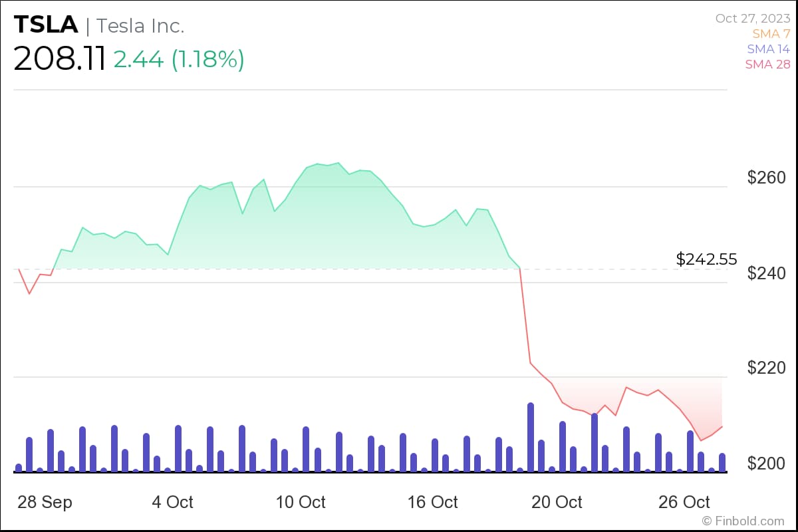Toggle the SMA 7 legend entry
Viewport: 798px width, 532px height.
[x=771, y=33]
